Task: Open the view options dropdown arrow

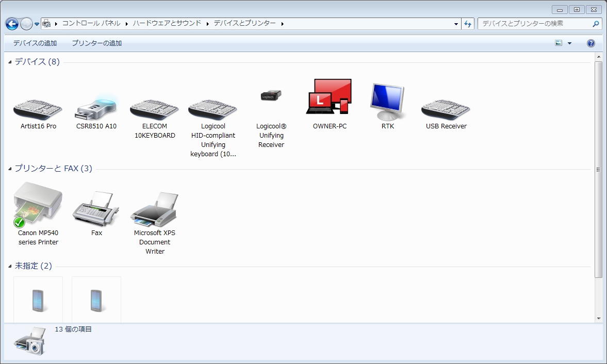Action: tap(569, 43)
